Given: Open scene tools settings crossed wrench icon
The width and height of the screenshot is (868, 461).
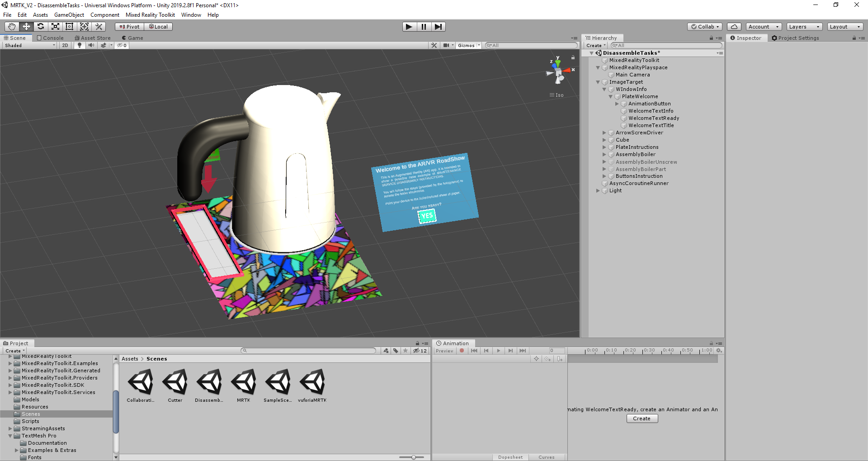Looking at the screenshot, I should point(434,45).
